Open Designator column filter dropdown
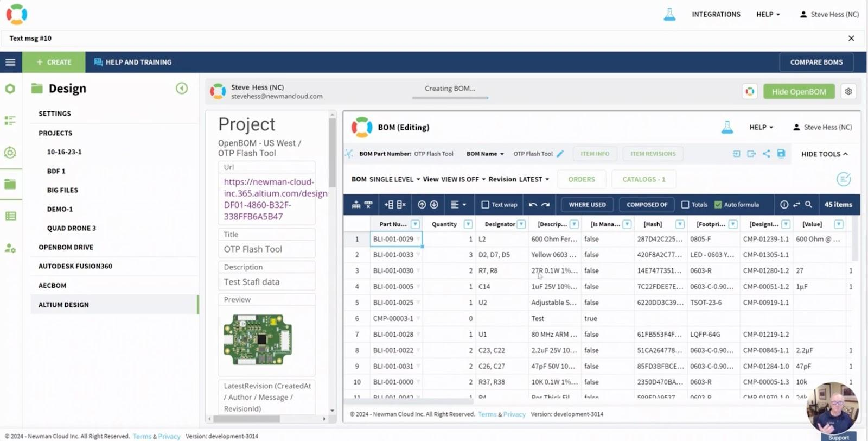The height and width of the screenshot is (441, 868). coord(521,224)
